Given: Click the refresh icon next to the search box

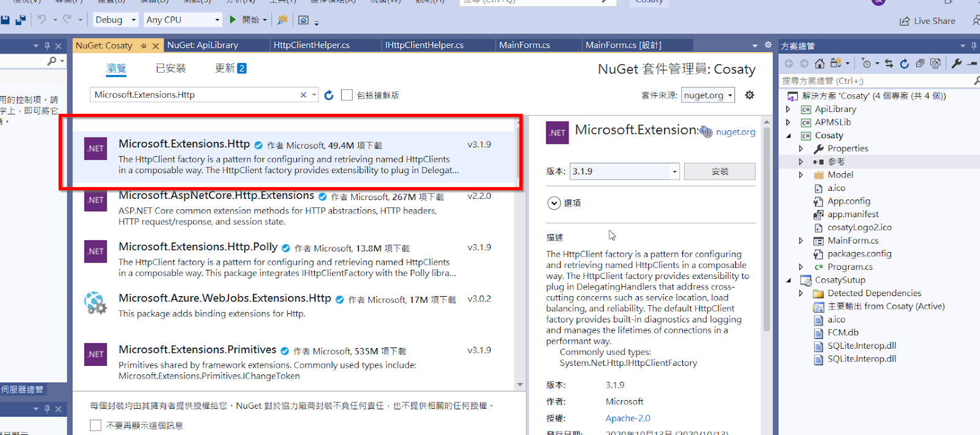Looking at the screenshot, I should click(x=329, y=95).
